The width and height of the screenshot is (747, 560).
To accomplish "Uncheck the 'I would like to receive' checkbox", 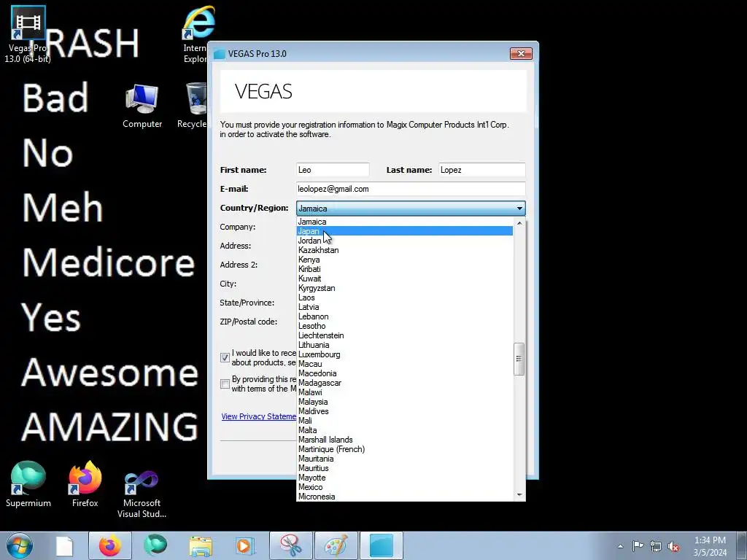I will pyautogui.click(x=225, y=357).
